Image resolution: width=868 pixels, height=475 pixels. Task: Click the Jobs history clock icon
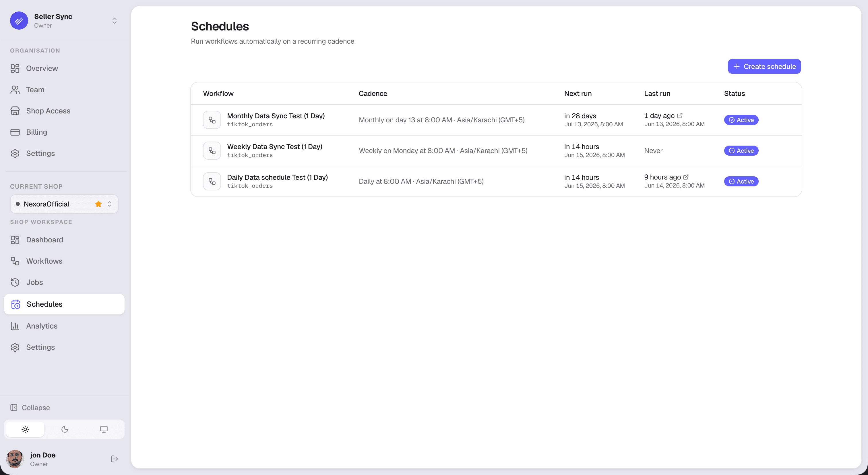[x=15, y=282]
